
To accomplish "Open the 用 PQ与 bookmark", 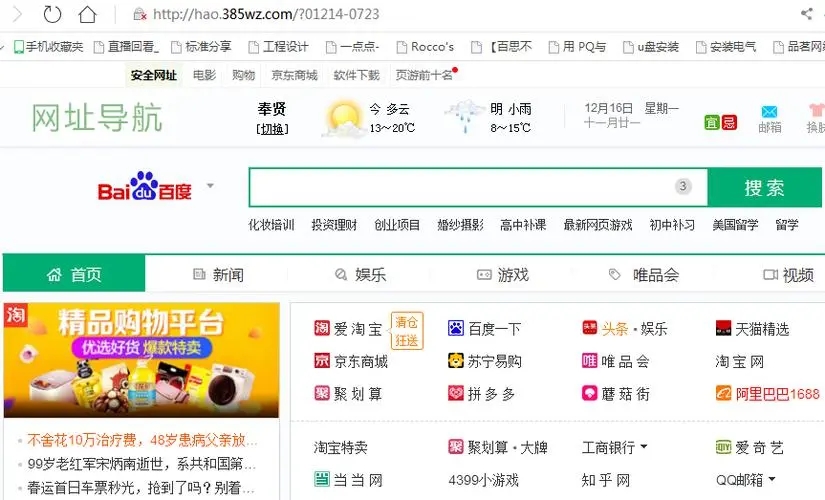I will (577, 47).
